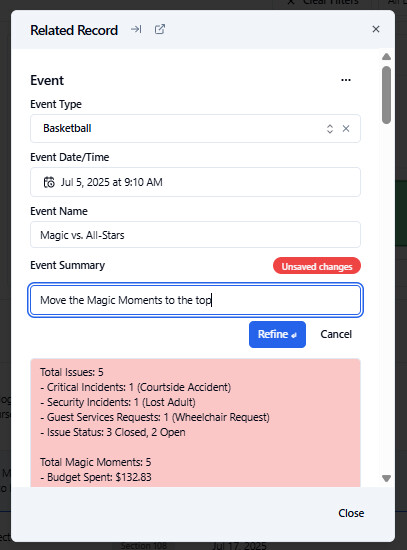Image resolution: width=407 pixels, height=550 pixels.
Task: Open the Event Date/Time field
Action: (195, 182)
